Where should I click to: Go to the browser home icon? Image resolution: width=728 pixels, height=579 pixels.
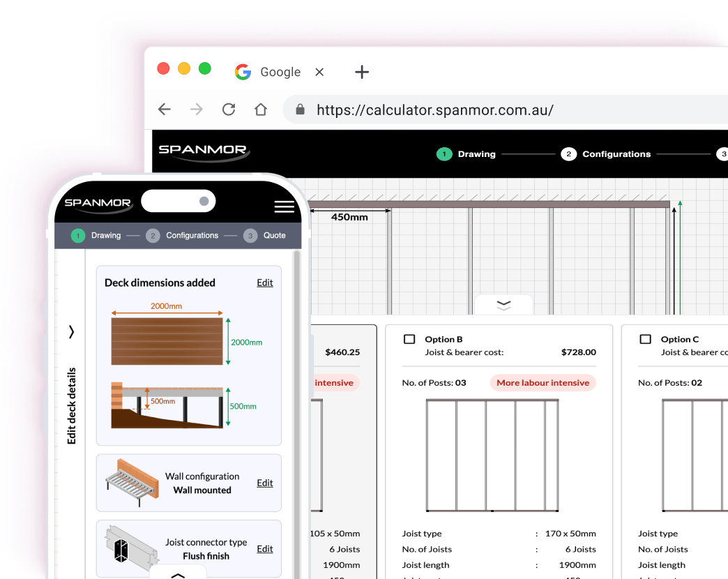261,110
